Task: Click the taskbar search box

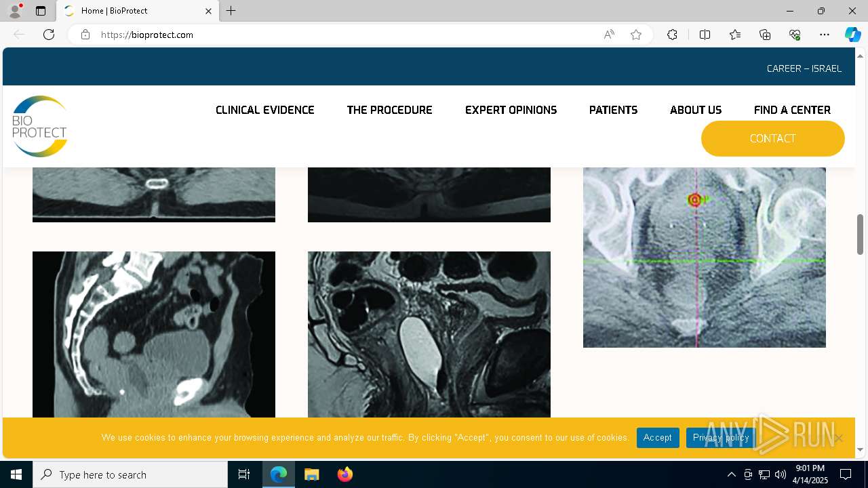Action: coord(130,474)
